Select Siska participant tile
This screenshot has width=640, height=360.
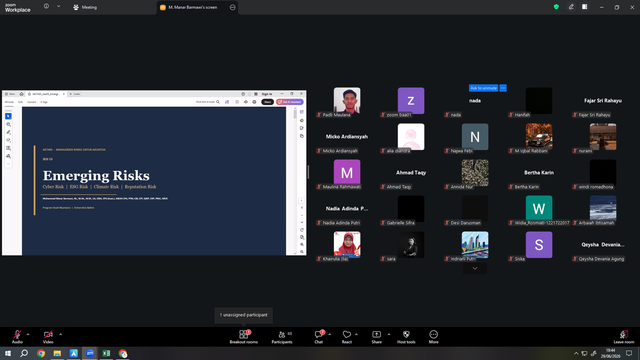click(539, 244)
